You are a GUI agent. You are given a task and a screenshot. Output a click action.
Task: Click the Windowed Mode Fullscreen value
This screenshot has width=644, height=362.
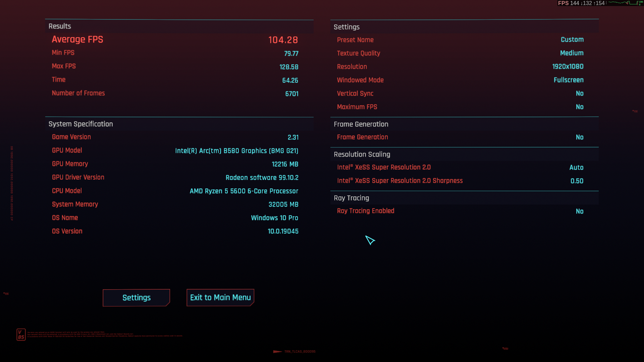click(x=568, y=80)
